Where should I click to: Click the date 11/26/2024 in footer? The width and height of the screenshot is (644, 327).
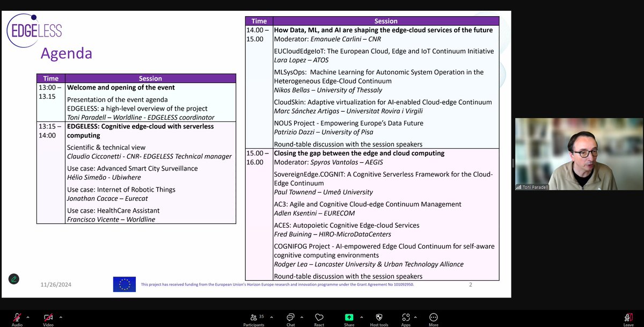[x=56, y=285]
